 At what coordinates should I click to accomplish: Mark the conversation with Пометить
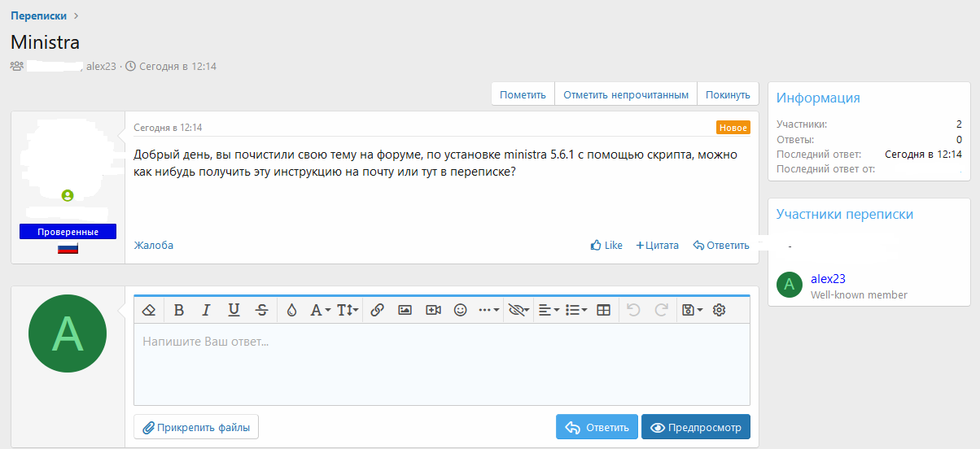pos(523,94)
